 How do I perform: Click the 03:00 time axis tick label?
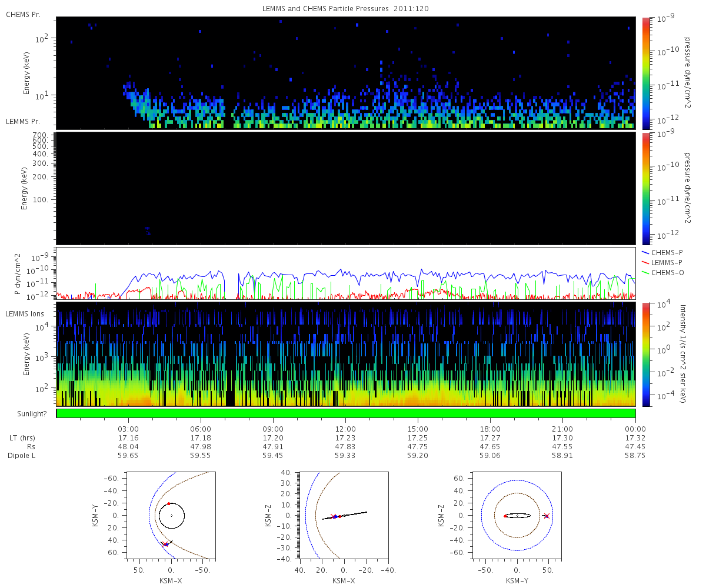[x=128, y=429]
